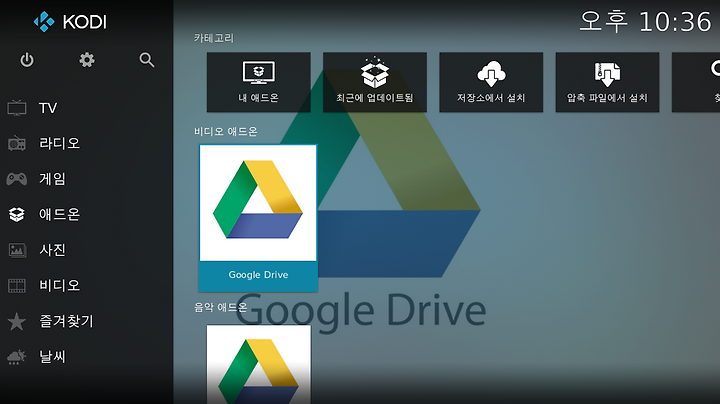Click the pictures icon in sidebar
This screenshot has height=404, width=720.
click(17, 250)
